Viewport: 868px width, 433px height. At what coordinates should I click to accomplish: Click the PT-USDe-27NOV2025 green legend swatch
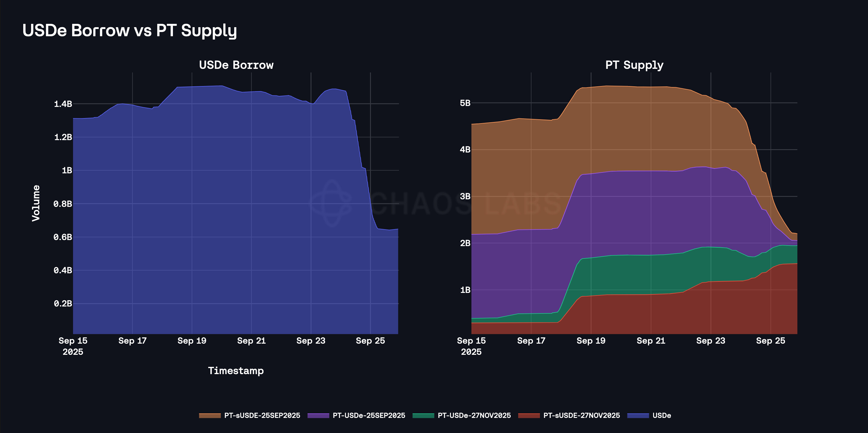[x=423, y=415]
